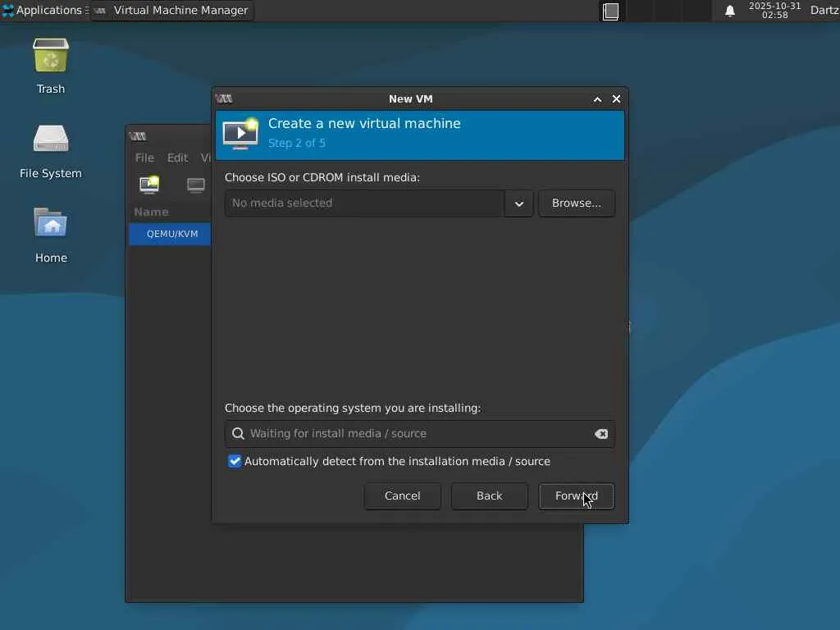The image size is (840, 630).
Task: Open the File System desktop icon
Action: pyautogui.click(x=51, y=152)
